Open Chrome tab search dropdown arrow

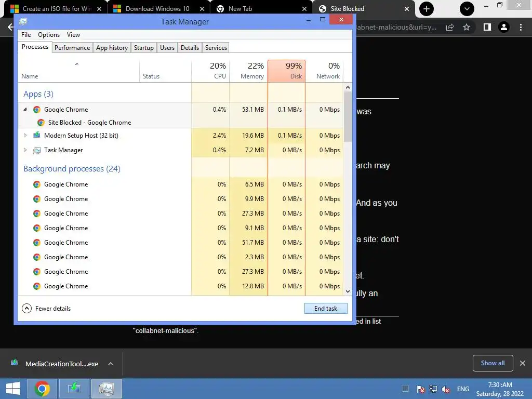point(467,9)
